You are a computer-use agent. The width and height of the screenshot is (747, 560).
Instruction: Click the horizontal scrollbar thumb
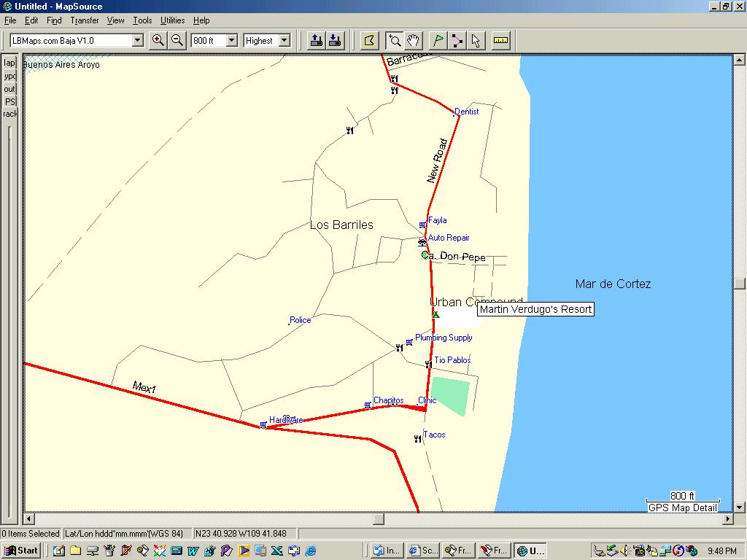(x=379, y=519)
